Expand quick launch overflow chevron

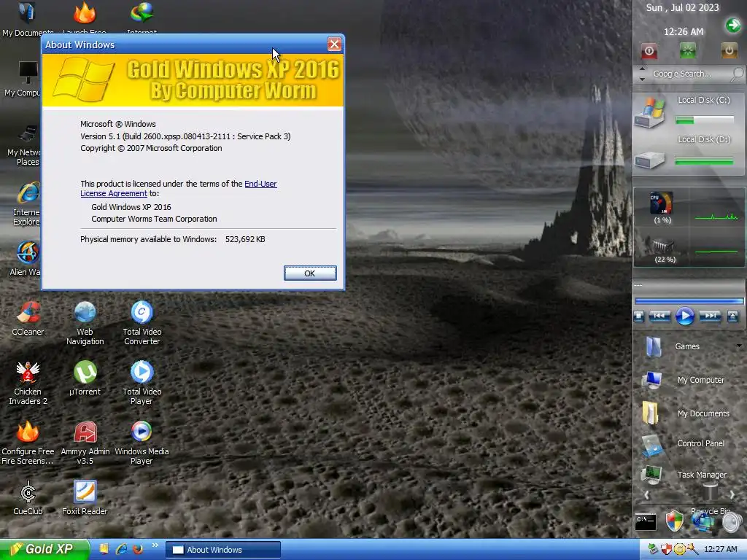(155, 545)
